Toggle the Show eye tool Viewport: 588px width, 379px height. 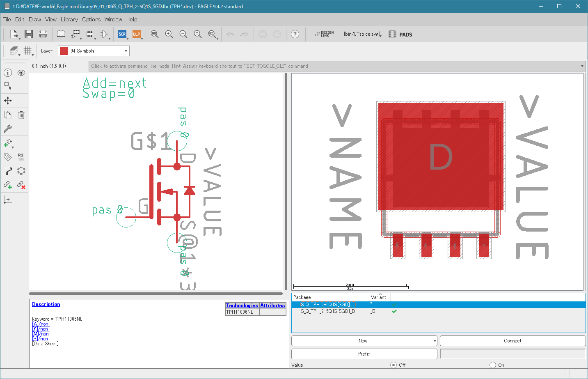click(x=21, y=73)
